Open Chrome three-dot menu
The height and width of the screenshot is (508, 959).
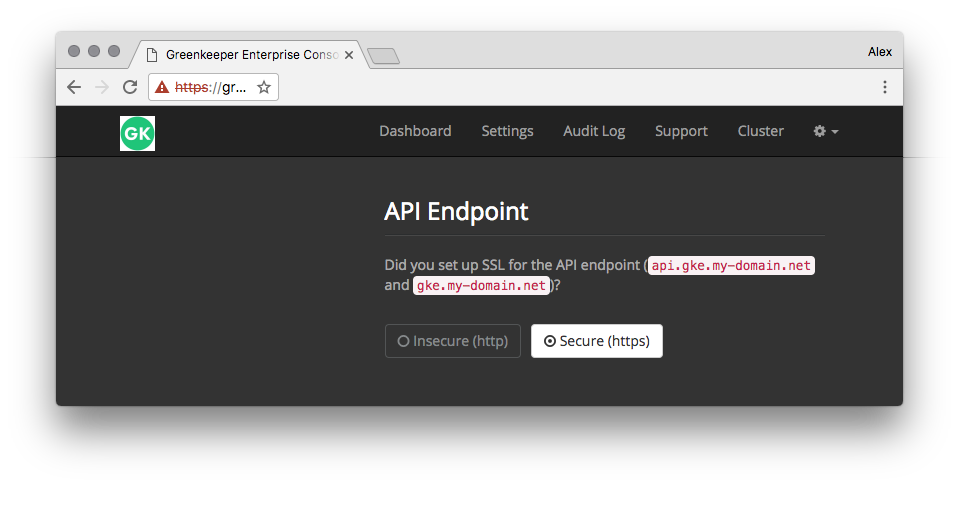coord(884,87)
